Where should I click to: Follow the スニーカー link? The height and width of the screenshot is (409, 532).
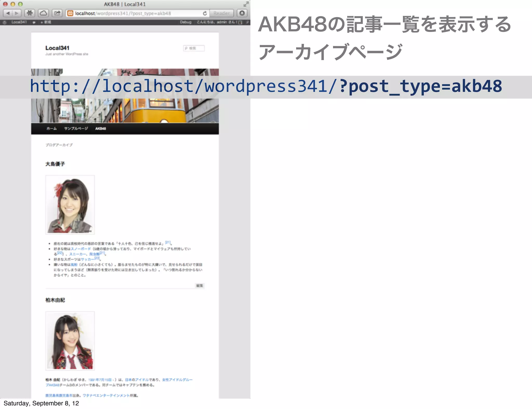(78, 254)
